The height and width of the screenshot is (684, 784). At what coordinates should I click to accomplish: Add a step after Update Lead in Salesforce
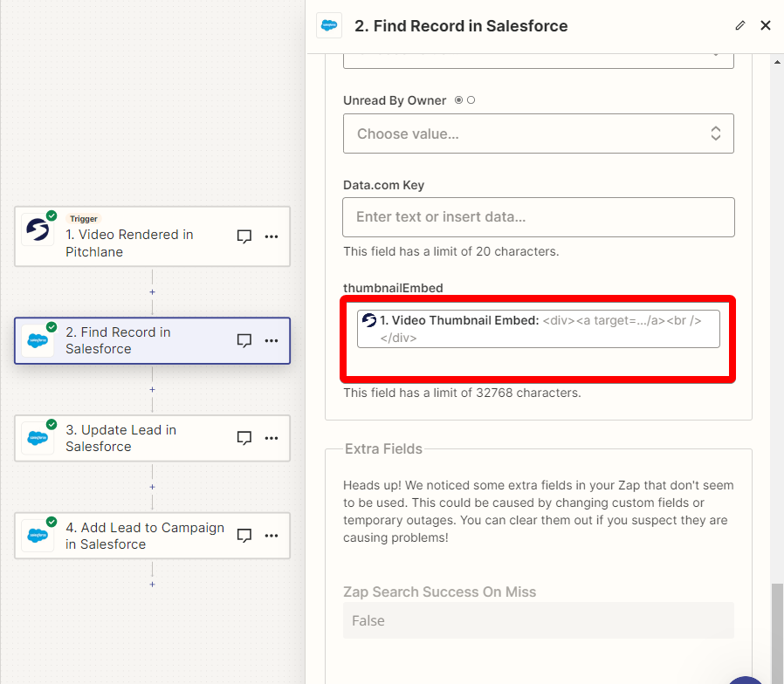click(x=153, y=487)
